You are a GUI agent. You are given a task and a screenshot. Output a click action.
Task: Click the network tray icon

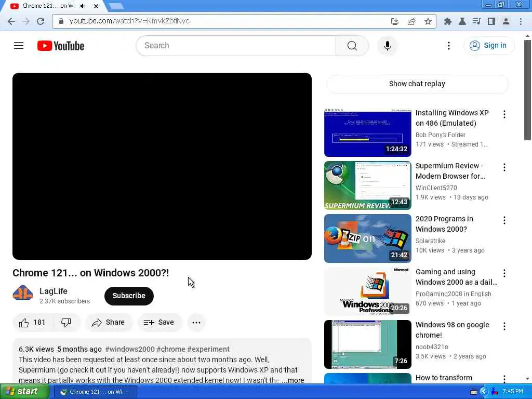pyautogui.click(x=494, y=392)
